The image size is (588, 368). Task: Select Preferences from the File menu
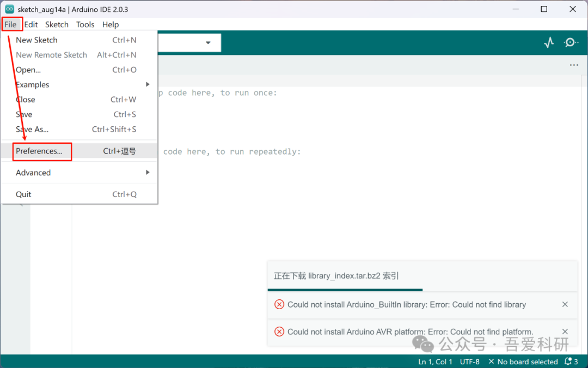click(x=39, y=151)
